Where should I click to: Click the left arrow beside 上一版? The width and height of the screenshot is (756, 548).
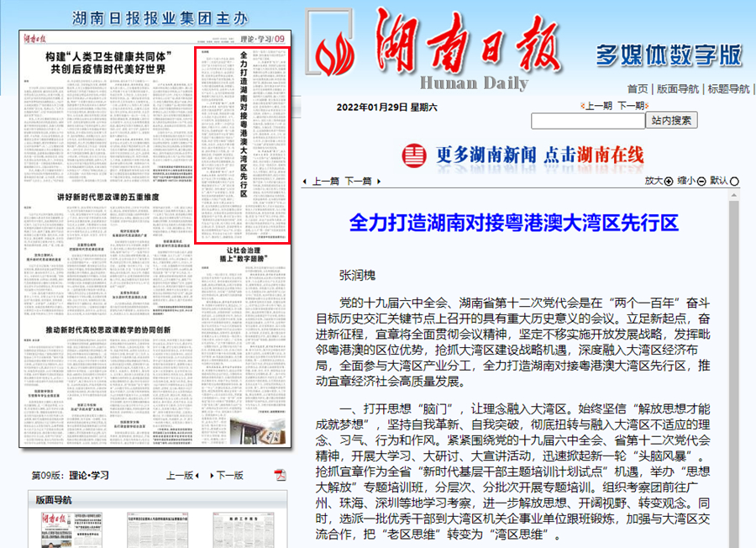click(197, 476)
